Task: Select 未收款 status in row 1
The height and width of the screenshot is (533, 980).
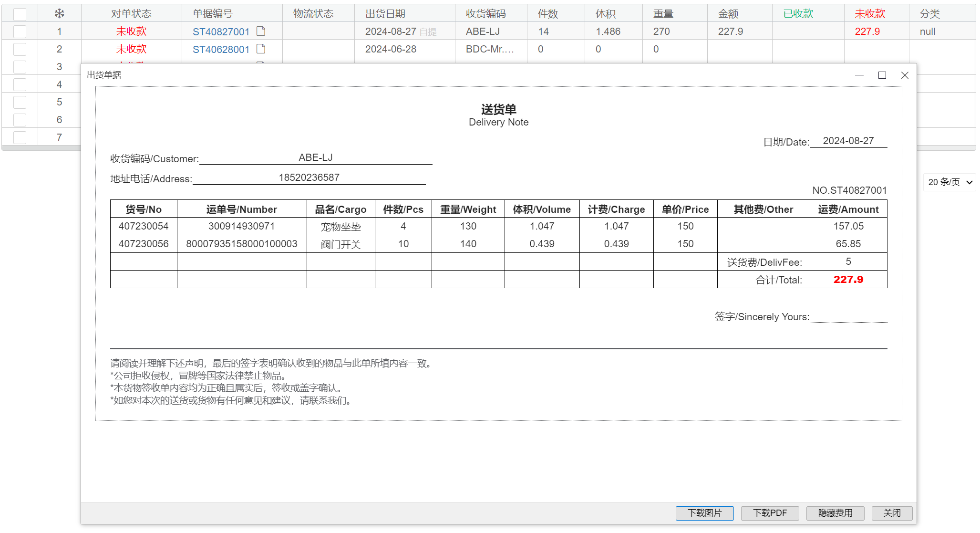Action: [x=131, y=31]
